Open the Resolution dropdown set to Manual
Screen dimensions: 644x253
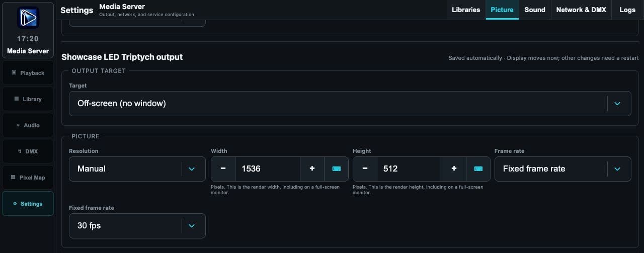137,169
